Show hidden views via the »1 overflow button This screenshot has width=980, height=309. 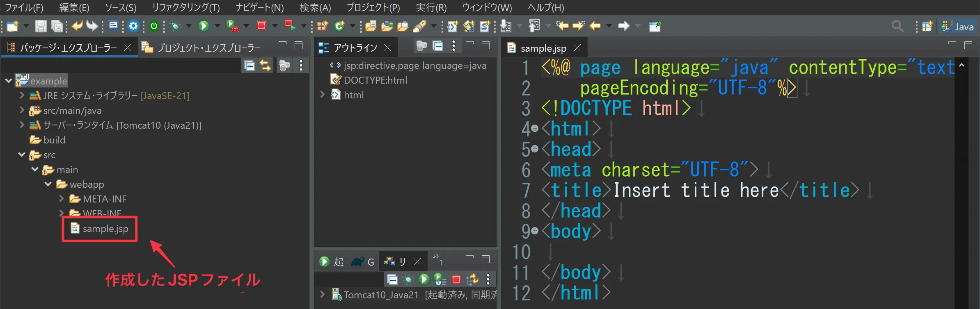(x=437, y=259)
